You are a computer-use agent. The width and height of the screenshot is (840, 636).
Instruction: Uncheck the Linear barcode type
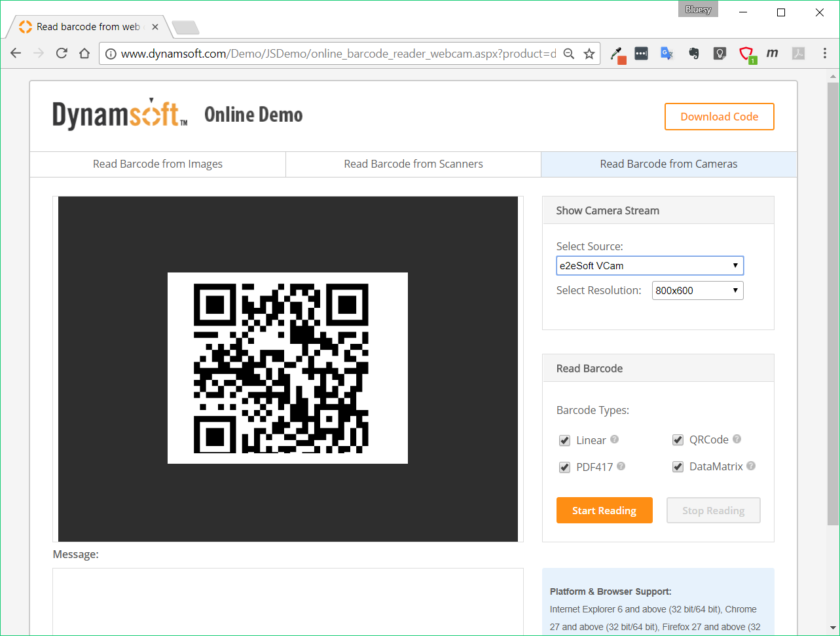pos(564,440)
